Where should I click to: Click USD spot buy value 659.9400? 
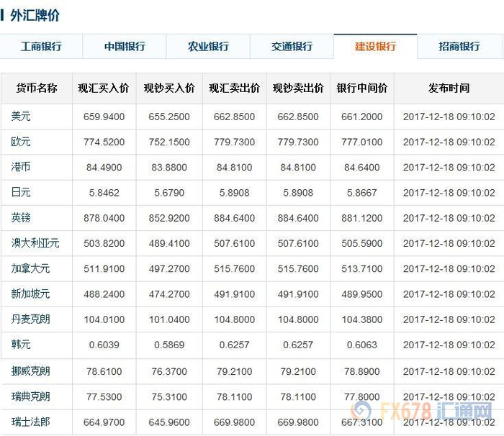[x=104, y=117]
